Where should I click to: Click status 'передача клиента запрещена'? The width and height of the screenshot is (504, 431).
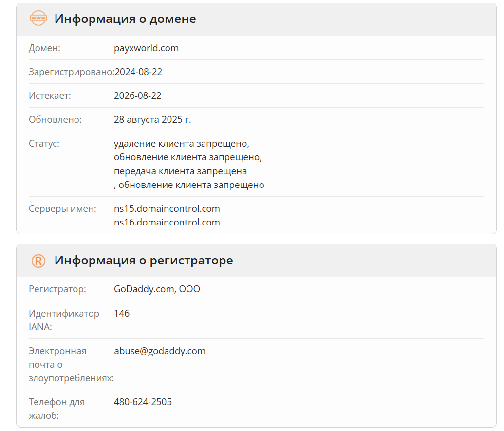click(180, 171)
